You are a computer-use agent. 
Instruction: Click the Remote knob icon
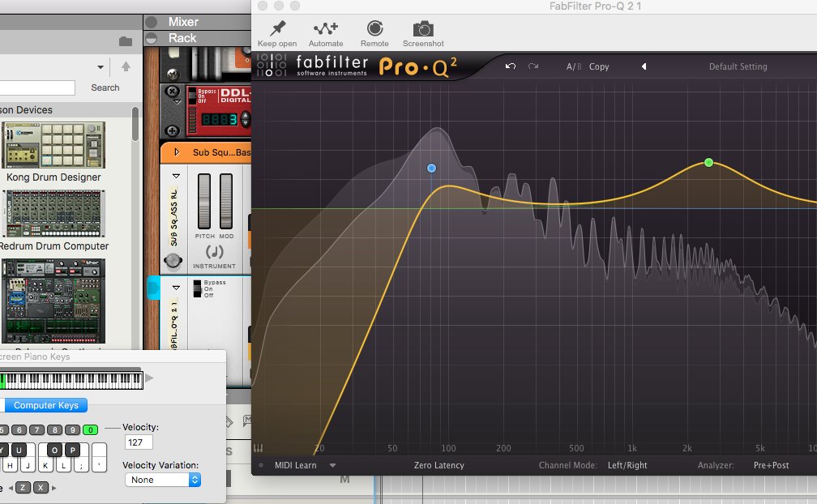(x=374, y=28)
